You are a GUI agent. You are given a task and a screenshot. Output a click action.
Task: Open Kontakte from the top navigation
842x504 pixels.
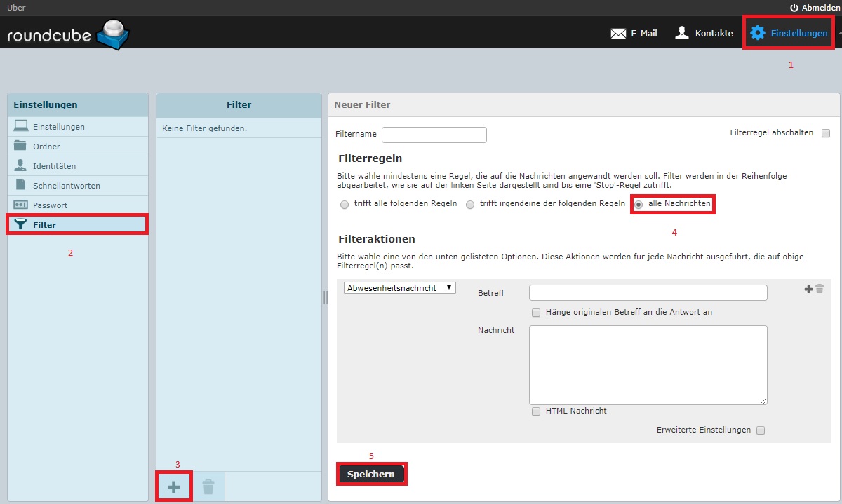(x=704, y=33)
